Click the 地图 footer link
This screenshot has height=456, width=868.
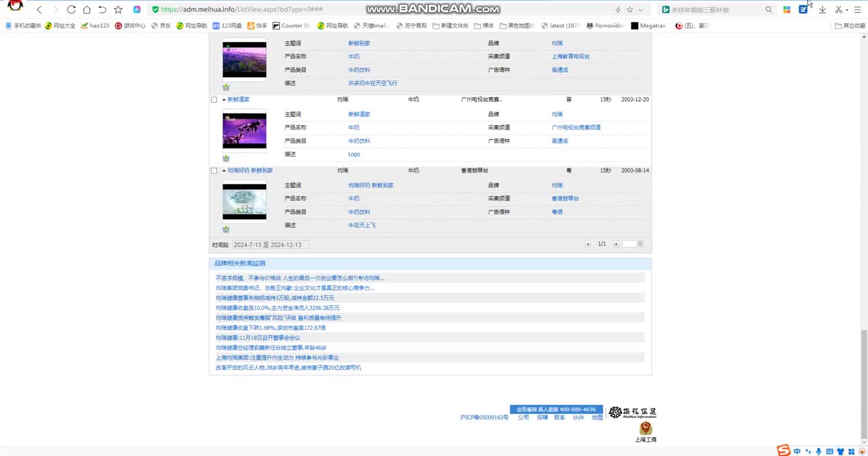597,418
